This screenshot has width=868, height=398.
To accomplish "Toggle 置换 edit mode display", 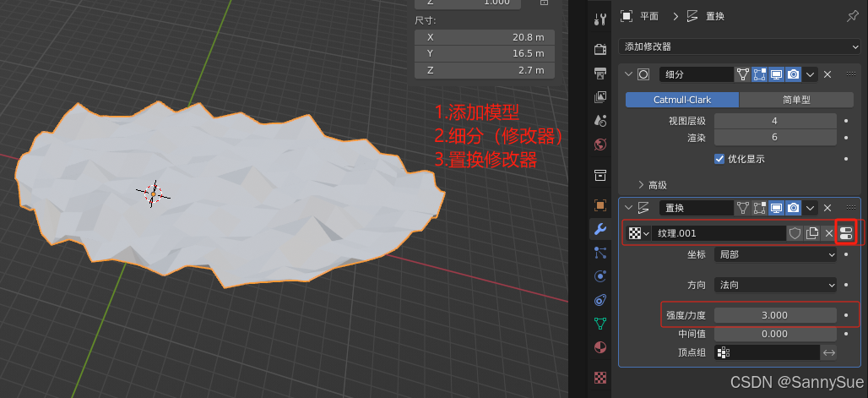I will tap(760, 208).
